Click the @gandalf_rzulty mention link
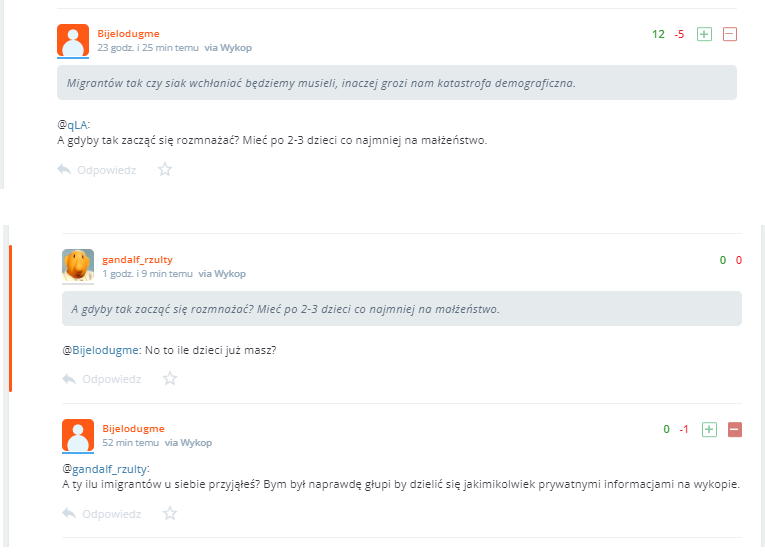 105,468
